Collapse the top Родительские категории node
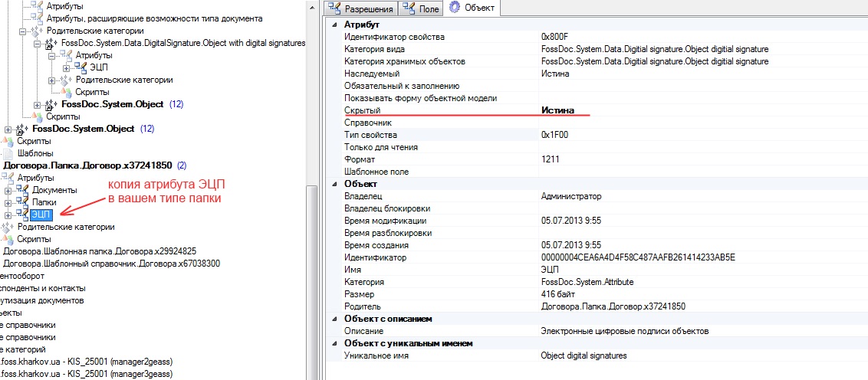This screenshot has height=380, width=868. [23, 31]
